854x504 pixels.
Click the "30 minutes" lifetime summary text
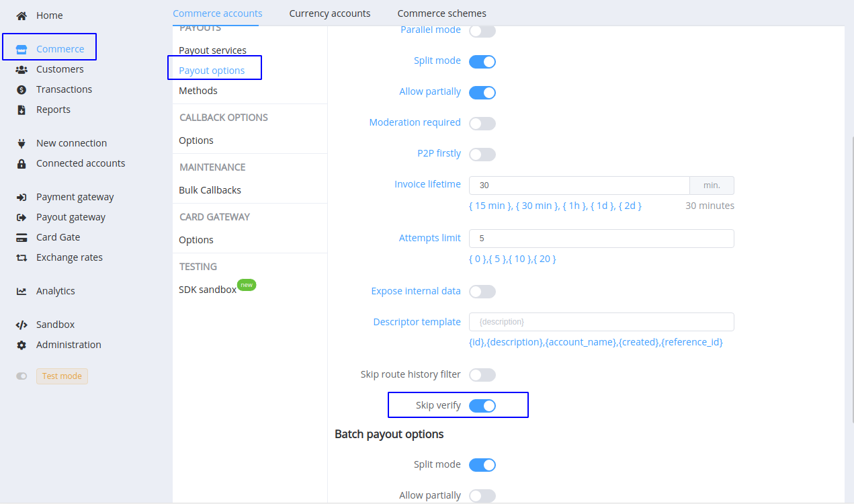710,206
